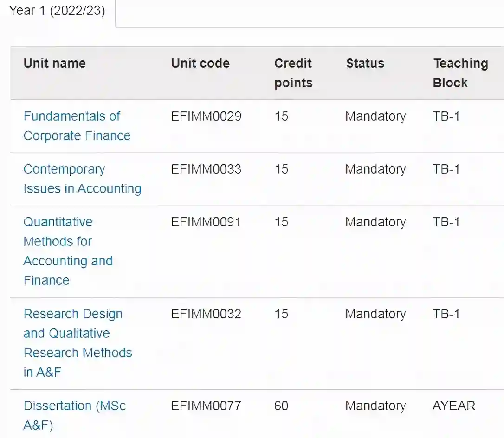The width and height of the screenshot is (504, 438).
Task: Click the AYEAR teaching block cell
Action: point(454,406)
